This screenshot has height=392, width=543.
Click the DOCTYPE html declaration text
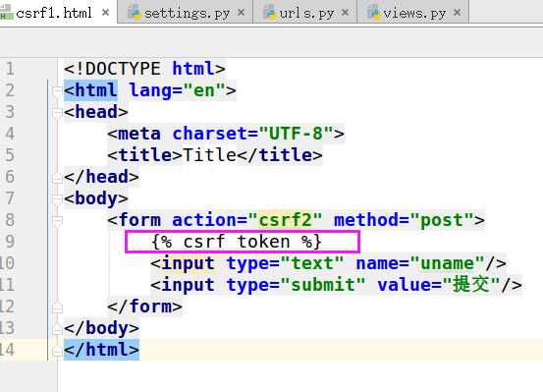point(144,68)
